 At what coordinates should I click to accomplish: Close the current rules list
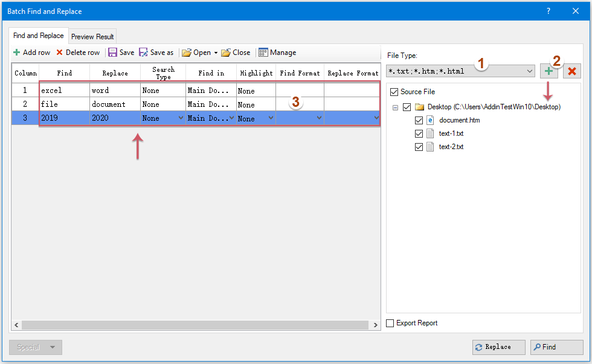[x=235, y=52]
